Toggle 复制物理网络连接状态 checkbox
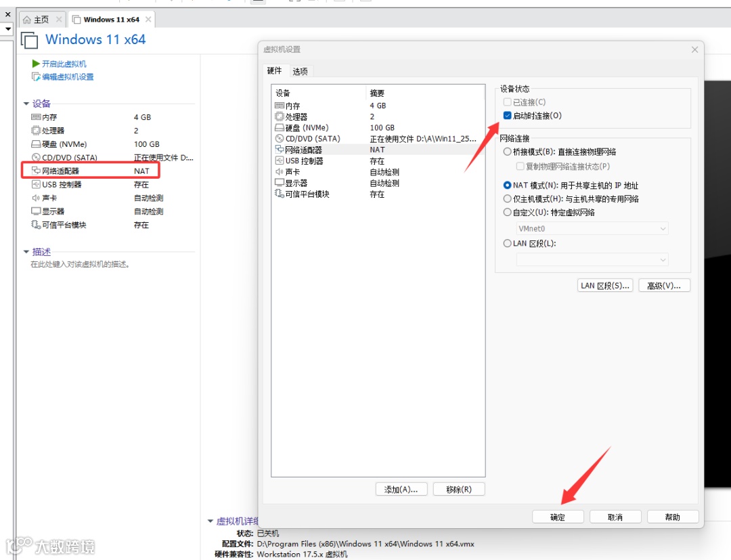Image resolution: width=731 pixels, height=560 pixels. click(x=520, y=166)
